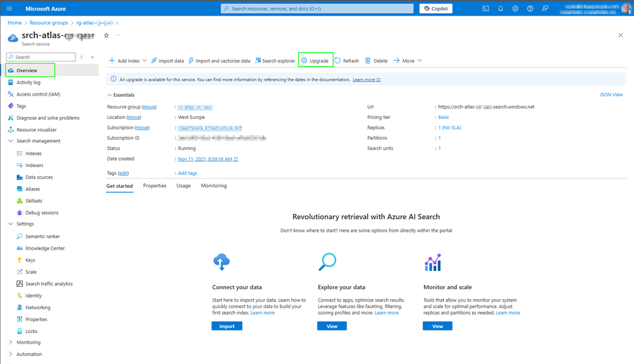This screenshot has height=364, width=634.
Task: Collapse Settings group in sidebar
Action: (x=10, y=224)
